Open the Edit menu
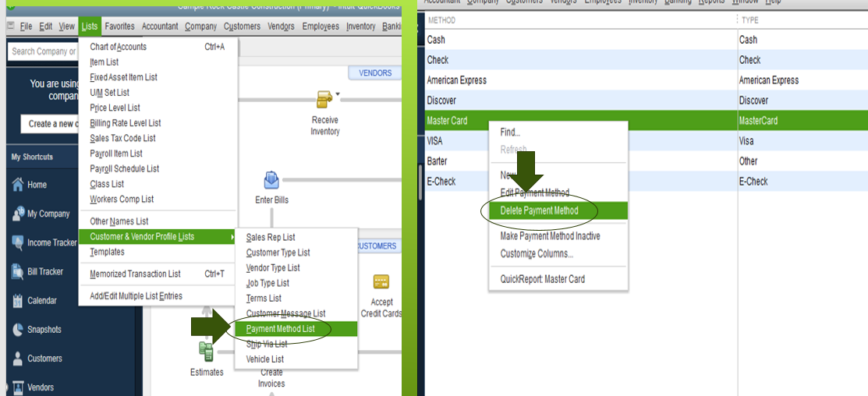Screen dimensions: 868x396 46,26
